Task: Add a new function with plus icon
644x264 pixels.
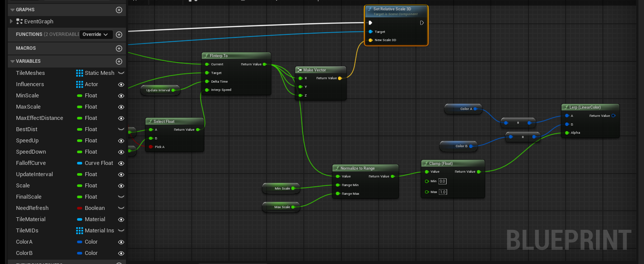Action: coord(119,35)
